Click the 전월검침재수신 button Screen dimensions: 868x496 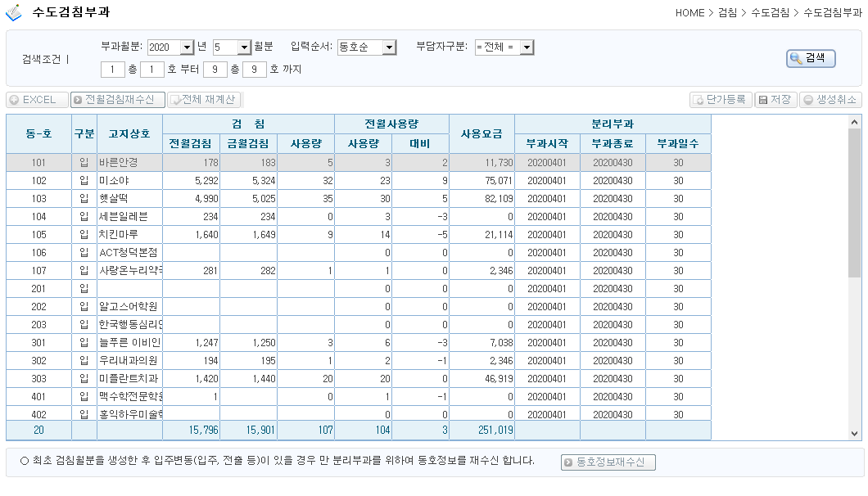coord(117,100)
